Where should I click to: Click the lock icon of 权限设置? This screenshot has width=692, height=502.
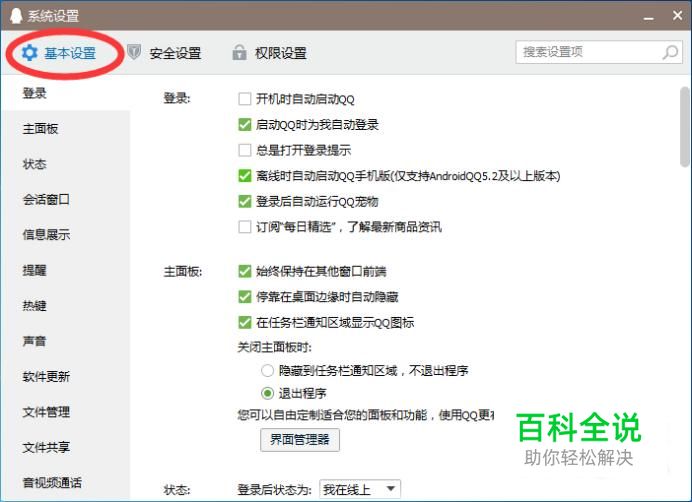pos(239,52)
